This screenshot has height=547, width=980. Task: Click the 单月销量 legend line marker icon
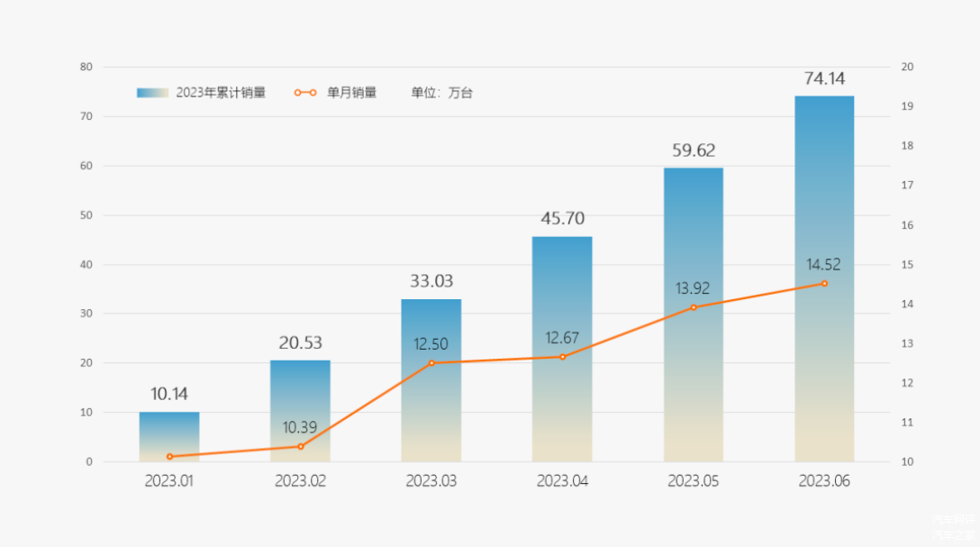[x=304, y=92]
